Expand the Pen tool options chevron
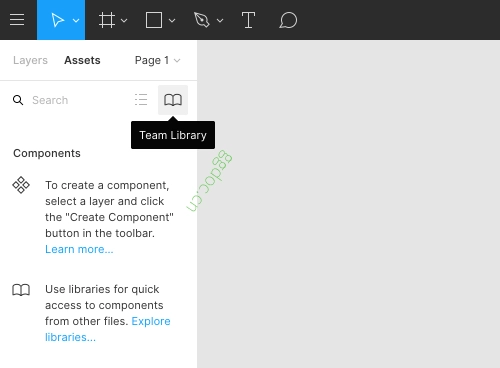This screenshot has width=500, height=368. click(x=220, y=20)
